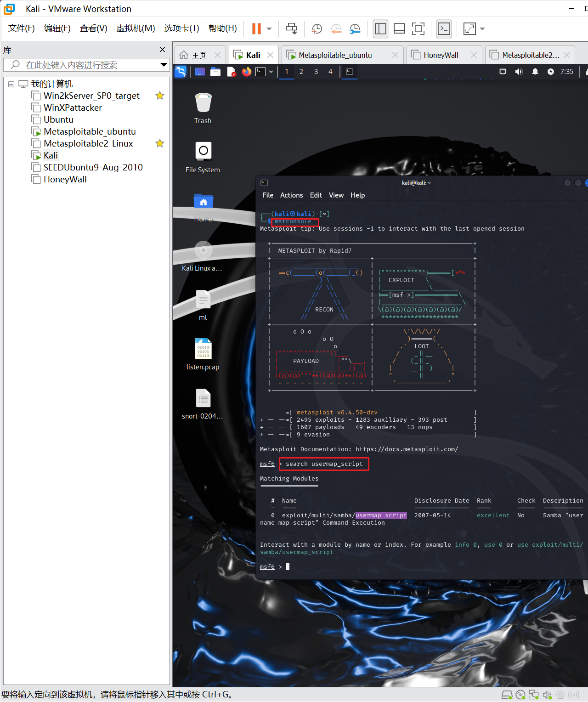
Task: Switch to workspace 4 in Kali panel
Action: 330,72
